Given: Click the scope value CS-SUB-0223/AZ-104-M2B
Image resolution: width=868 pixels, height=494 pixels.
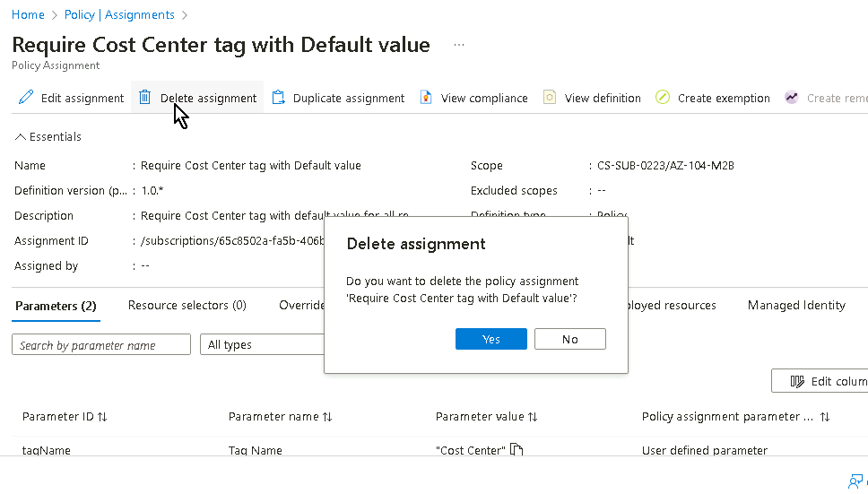Looking at the screenshot, I should [665, 165].
